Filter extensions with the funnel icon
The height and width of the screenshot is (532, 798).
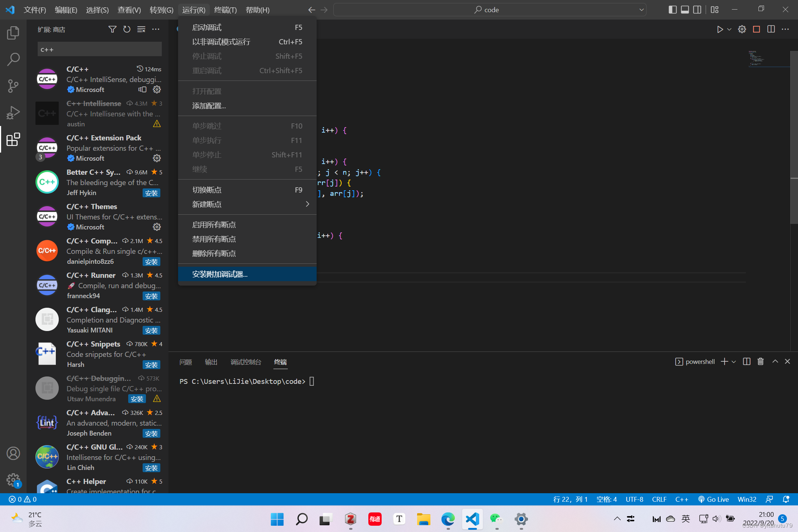112,29
